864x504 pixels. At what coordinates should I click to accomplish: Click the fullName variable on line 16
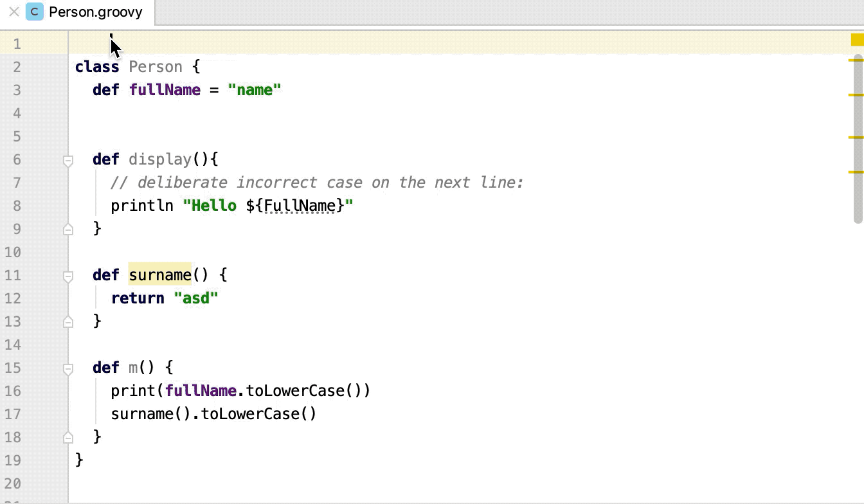point(201,390)
